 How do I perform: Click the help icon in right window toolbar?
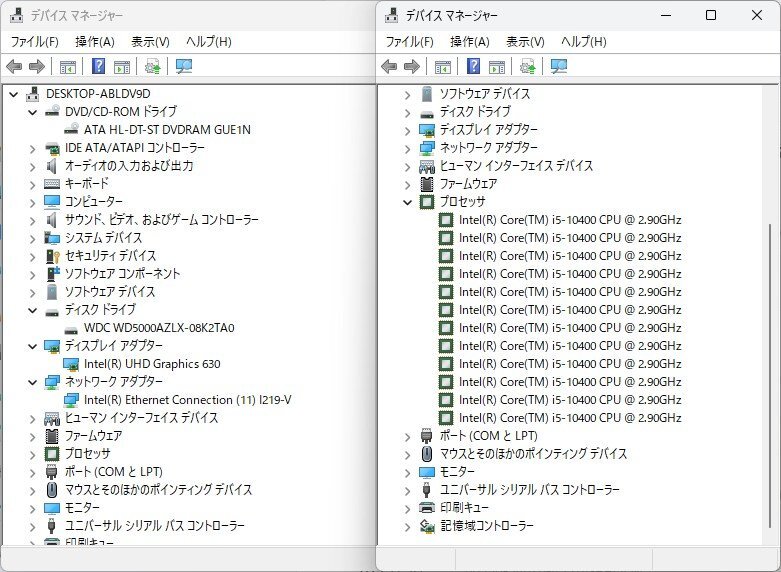tap(474, 67)
